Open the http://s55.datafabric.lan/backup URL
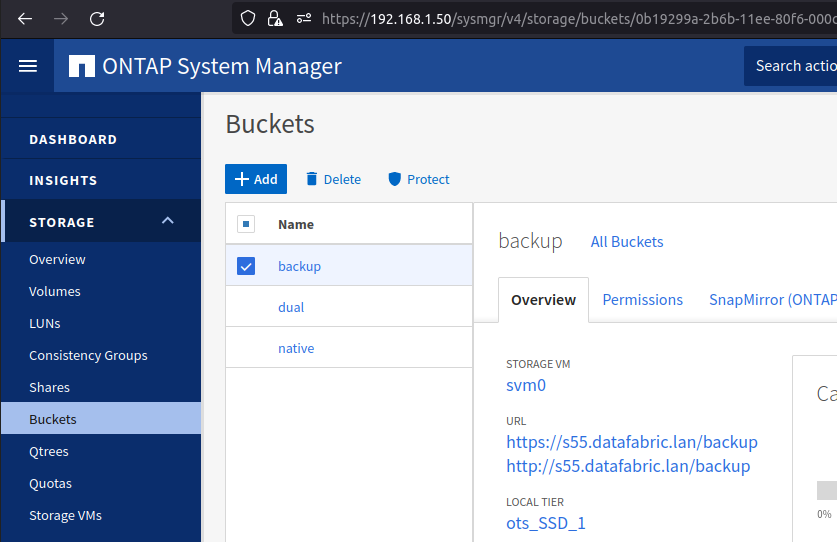The image size is (837, 542). [x=628, y=466]
